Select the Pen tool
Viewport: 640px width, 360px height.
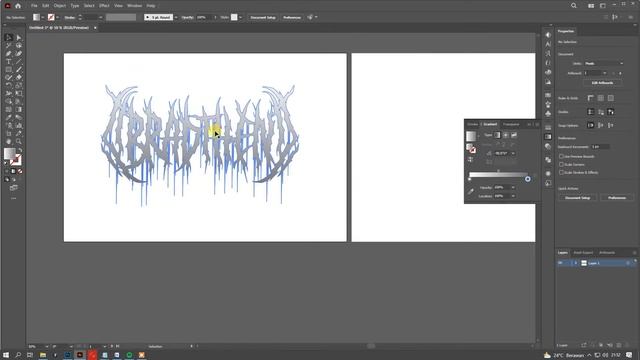[x=9, y=53]
